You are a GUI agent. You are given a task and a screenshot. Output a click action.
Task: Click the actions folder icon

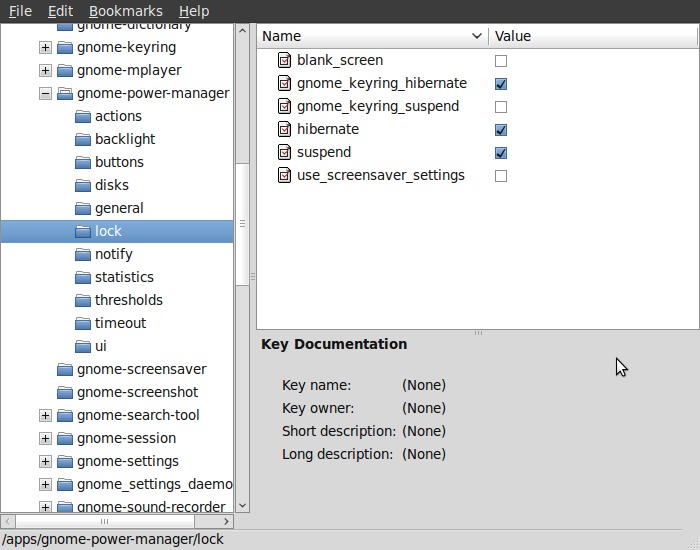[83, 117]
